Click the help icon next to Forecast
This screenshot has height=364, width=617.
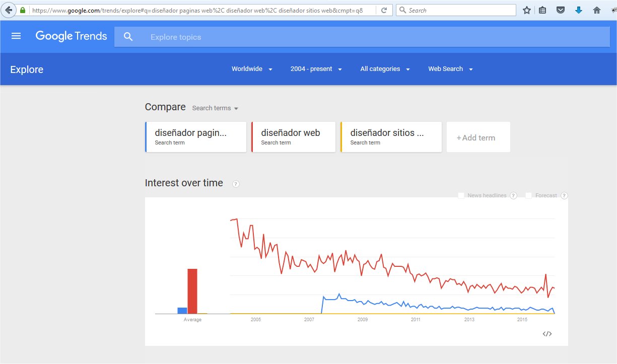click(564, 196)
